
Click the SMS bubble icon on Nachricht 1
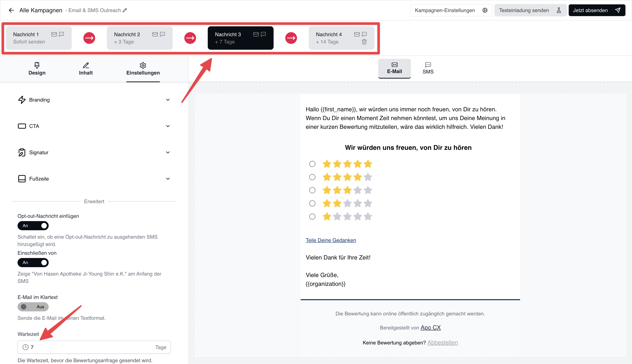point(62,34)
